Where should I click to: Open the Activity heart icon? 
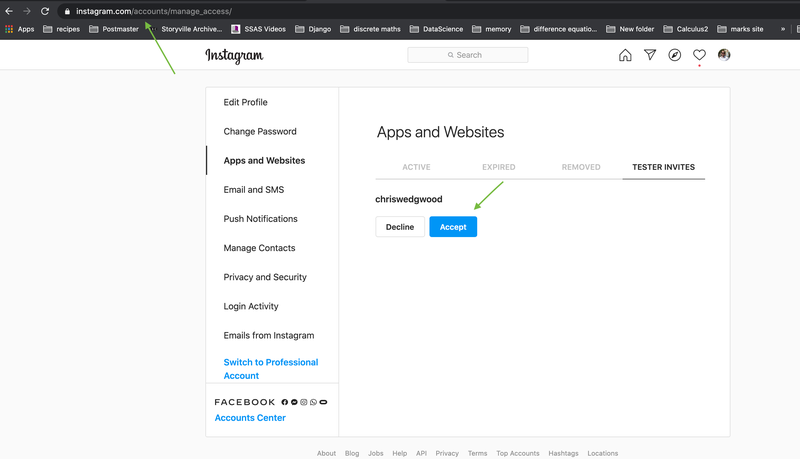pyautogui.click(x=699, y=55)
